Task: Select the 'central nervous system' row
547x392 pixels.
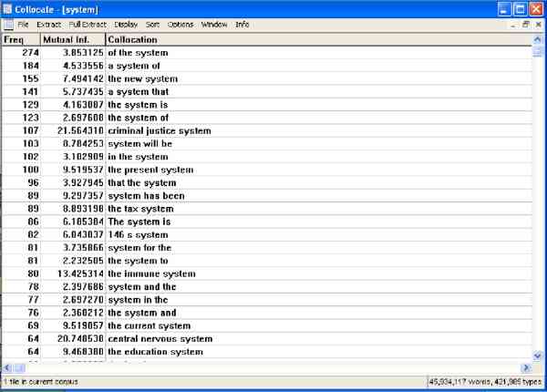Action: tap(162, 338)
